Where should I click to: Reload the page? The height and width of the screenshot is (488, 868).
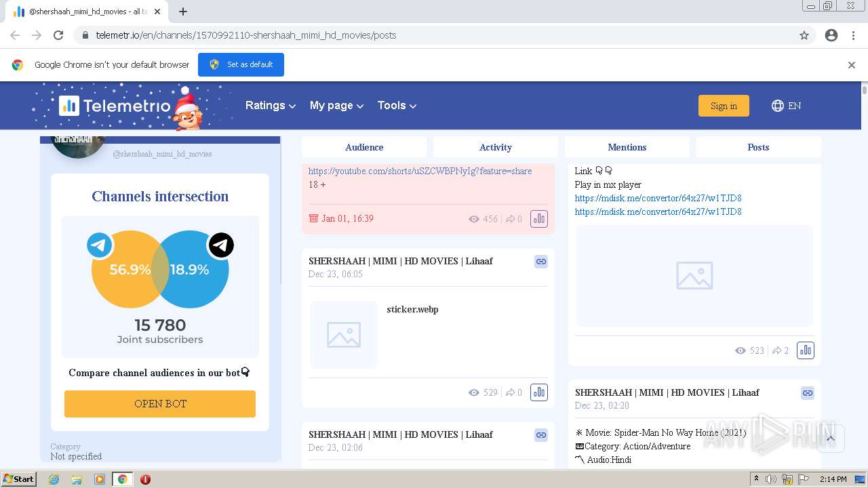pyautogui.click(x=58, y=35)
